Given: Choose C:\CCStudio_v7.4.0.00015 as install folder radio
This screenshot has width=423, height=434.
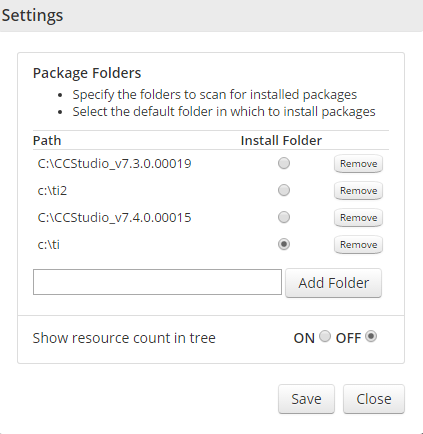Looking at the screenshot, I should pos(284,217).
